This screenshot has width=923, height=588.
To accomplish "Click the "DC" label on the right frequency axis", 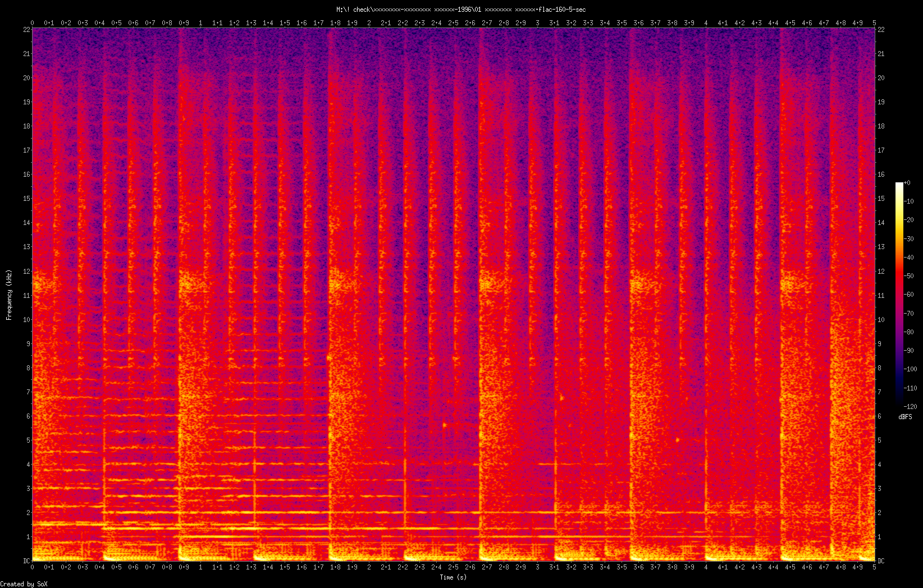I will [x=881, y=561].
